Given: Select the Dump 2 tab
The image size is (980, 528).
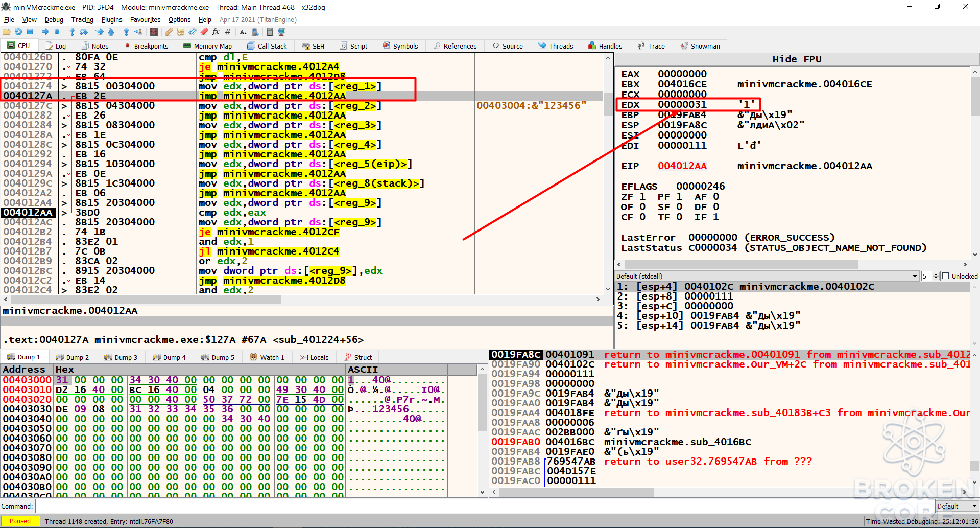Looking at the screenshot, I should (x=72, y=357).
